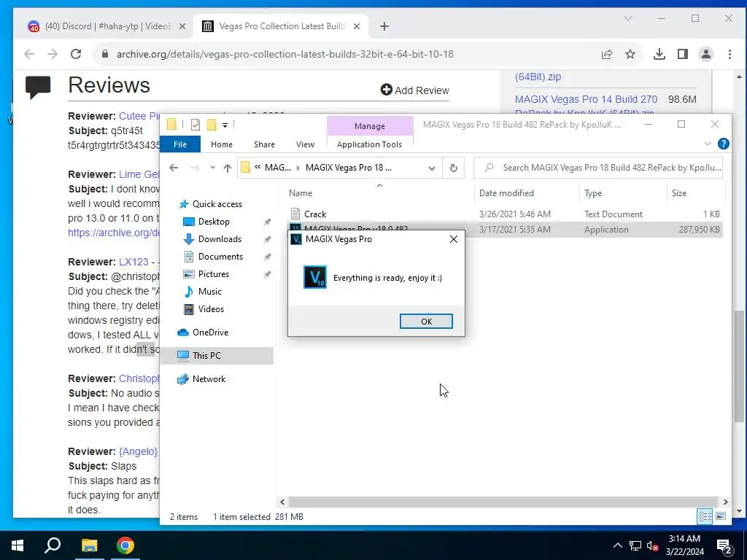Expand the address bar history dropdown
Screen dimensions: 747x560
click(x=432, y=168)
